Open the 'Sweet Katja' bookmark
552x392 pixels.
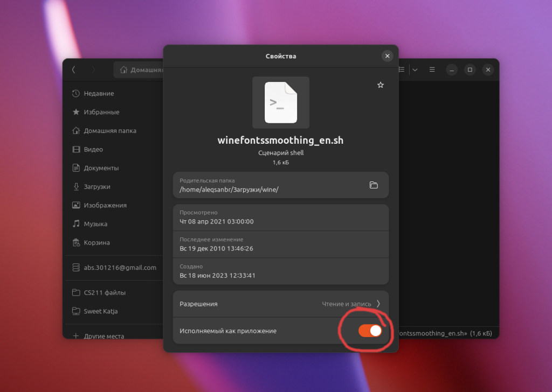(100, 311)
